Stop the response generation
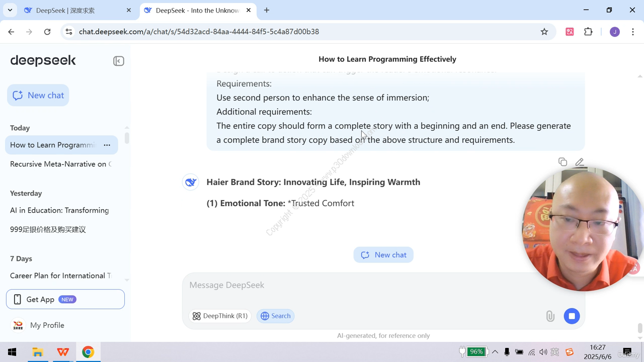 572,316
